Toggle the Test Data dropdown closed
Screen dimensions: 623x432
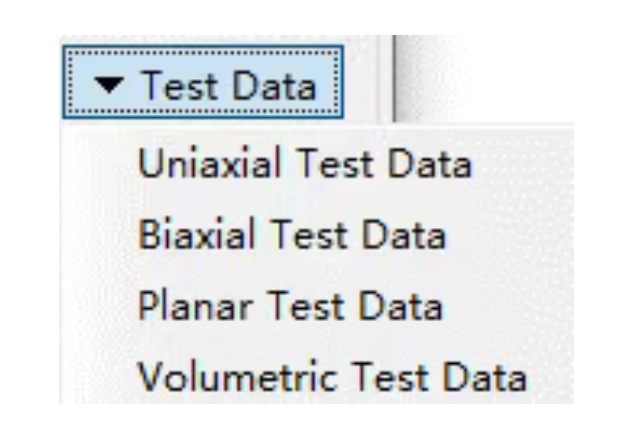coord(203,85)
